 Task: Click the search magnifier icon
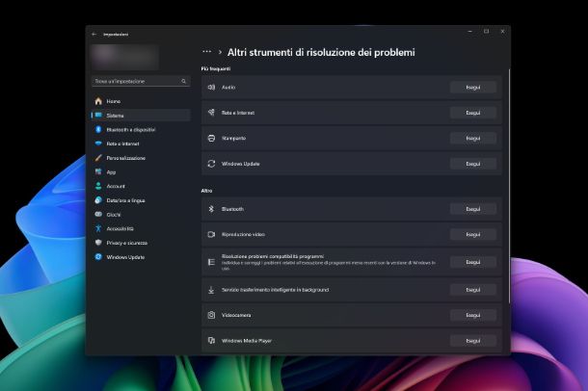184,81
